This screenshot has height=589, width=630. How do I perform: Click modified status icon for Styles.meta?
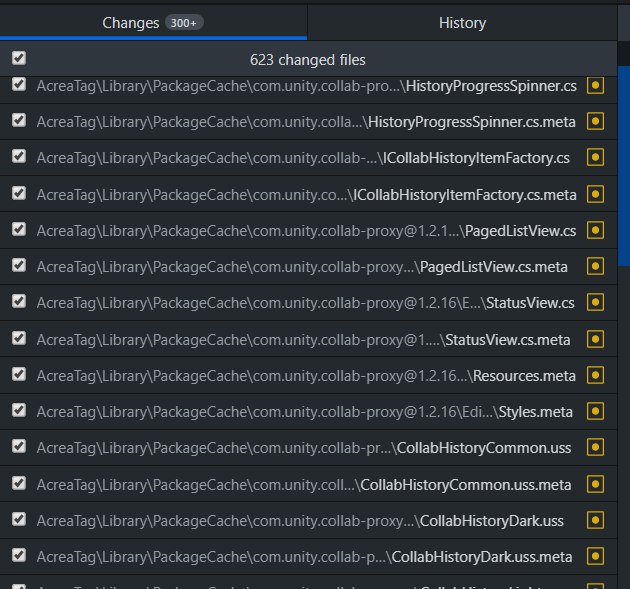pyautogui.click(x=595, y=411)
